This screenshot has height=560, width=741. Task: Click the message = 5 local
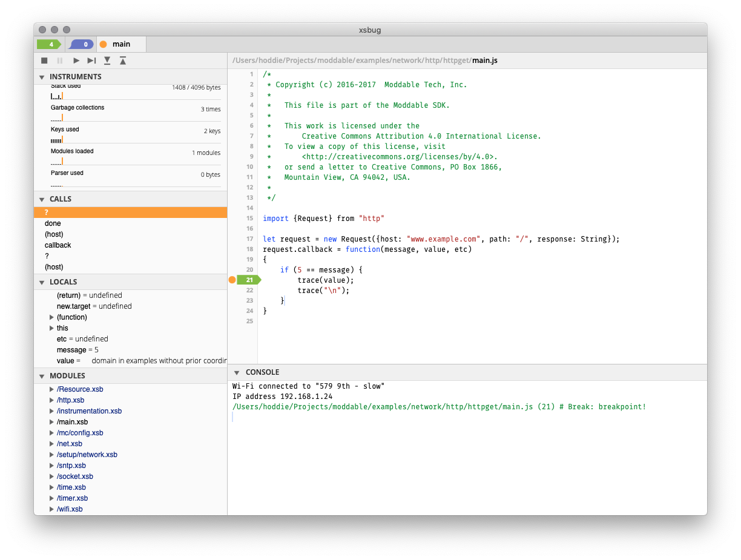point(77,350)
